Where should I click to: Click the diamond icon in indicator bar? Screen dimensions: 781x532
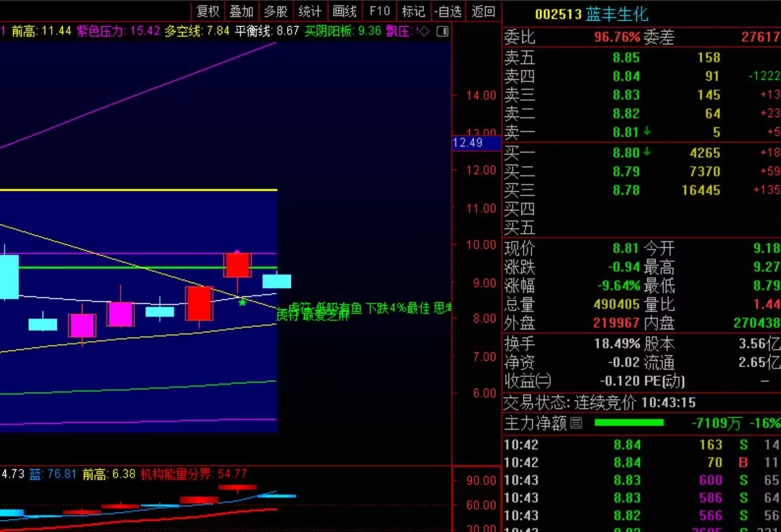point(423,31)
